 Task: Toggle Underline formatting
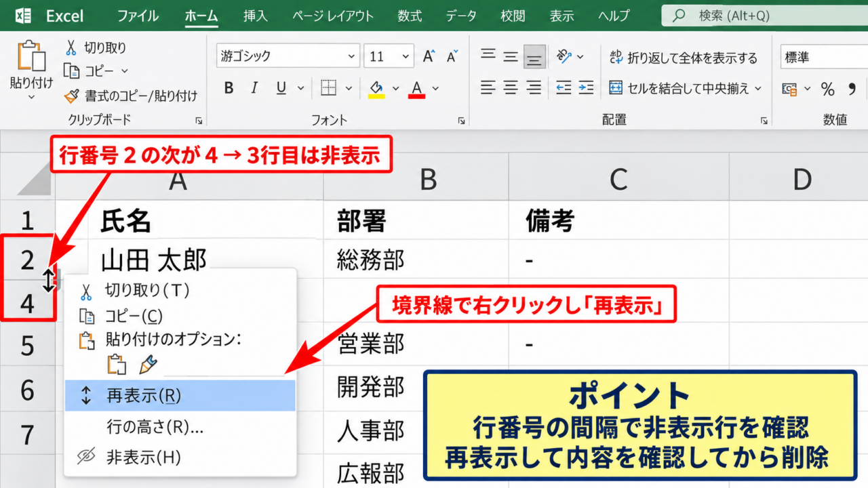(281, 88)
